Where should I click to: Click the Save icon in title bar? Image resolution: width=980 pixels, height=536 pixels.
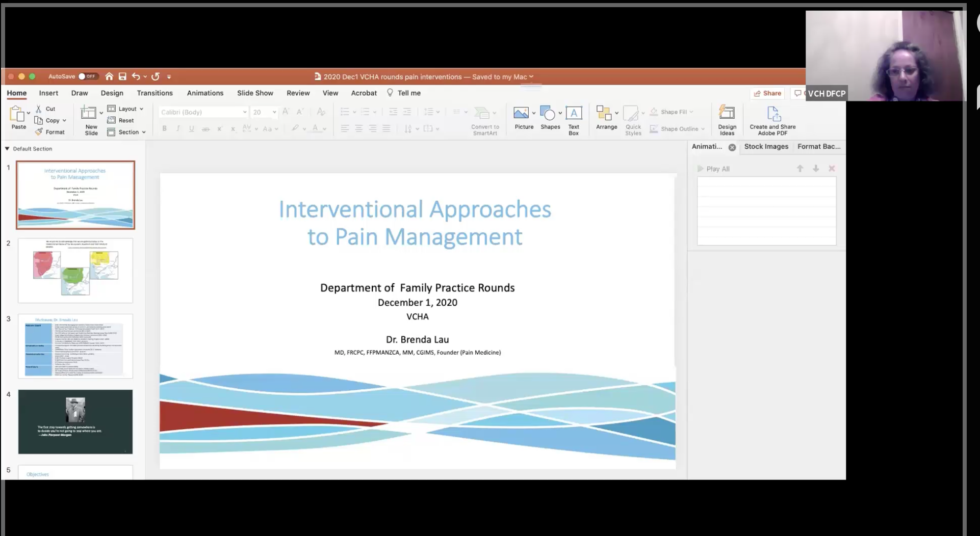point(122,76)
